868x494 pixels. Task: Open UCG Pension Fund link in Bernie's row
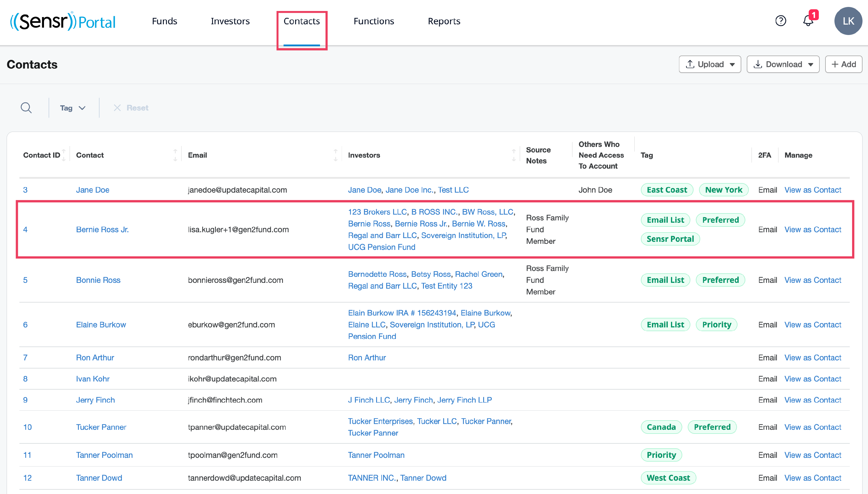pos(381,247)
